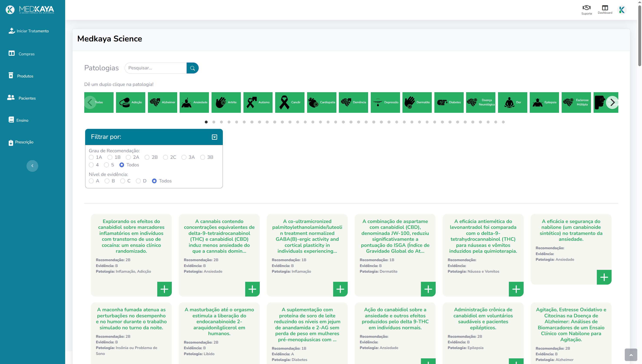Open Pacientes in sidebar

click(x=22, y=98)
